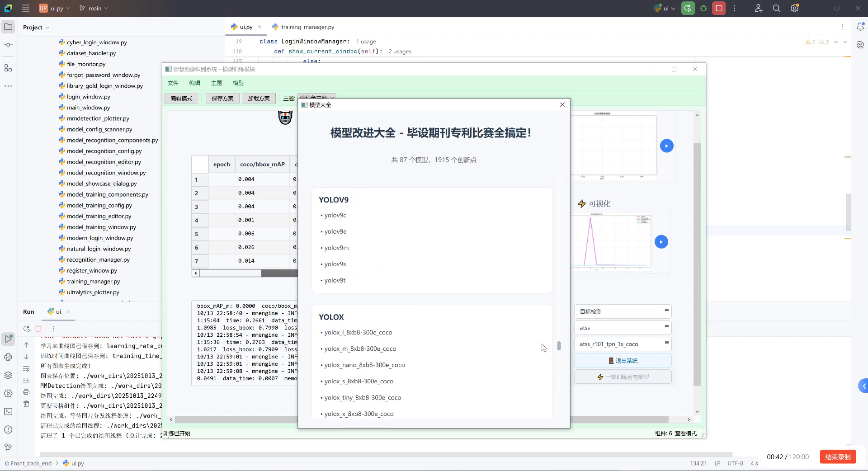Switch to the training_manager.py editor tab
This screenshot has height=471, width=868.
[x=303, y=27]
